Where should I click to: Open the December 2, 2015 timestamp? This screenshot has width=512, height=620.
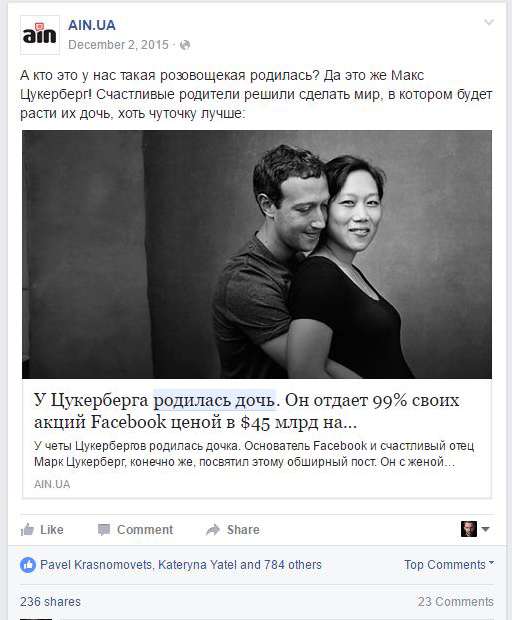pos(118,45)
